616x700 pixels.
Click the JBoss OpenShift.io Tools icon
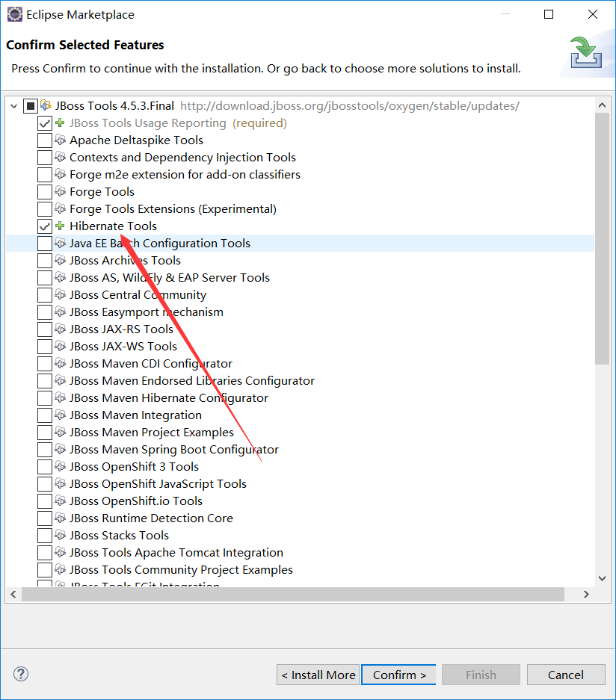tap(61, 501)
